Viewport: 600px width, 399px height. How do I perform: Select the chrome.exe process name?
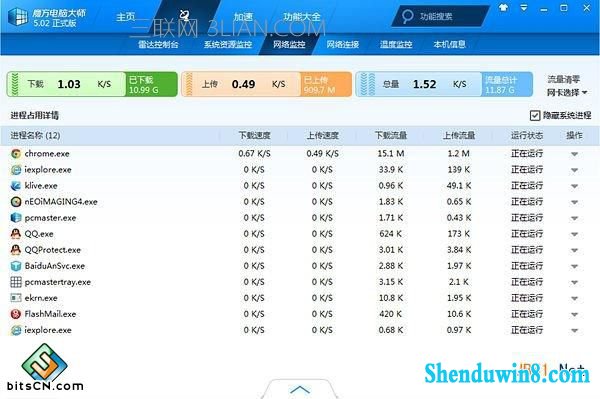click(47, 154)
